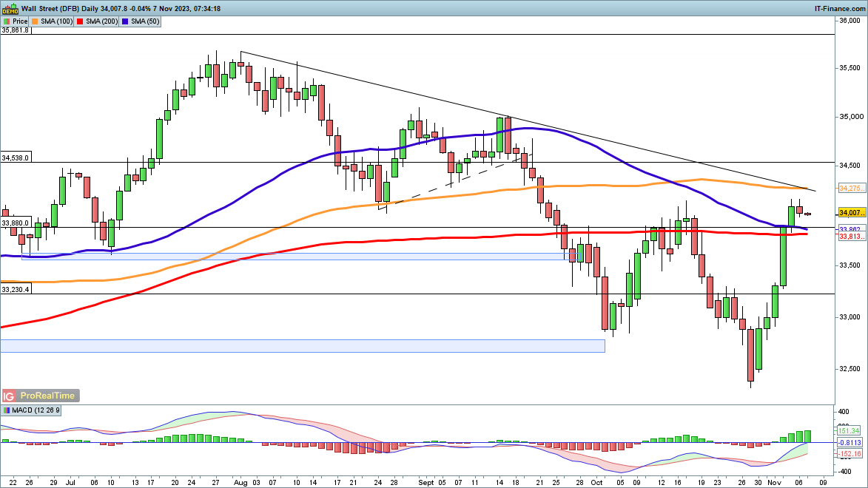Open the SMA (100) indicator label
Image resolution: width=868 pixels, height=488 pixels.
[59, 21]
